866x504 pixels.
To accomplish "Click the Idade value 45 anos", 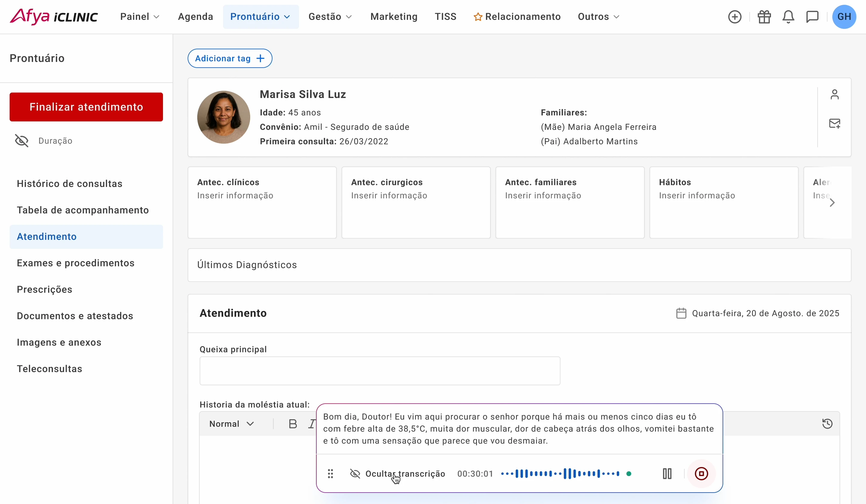I will [305, 113].
